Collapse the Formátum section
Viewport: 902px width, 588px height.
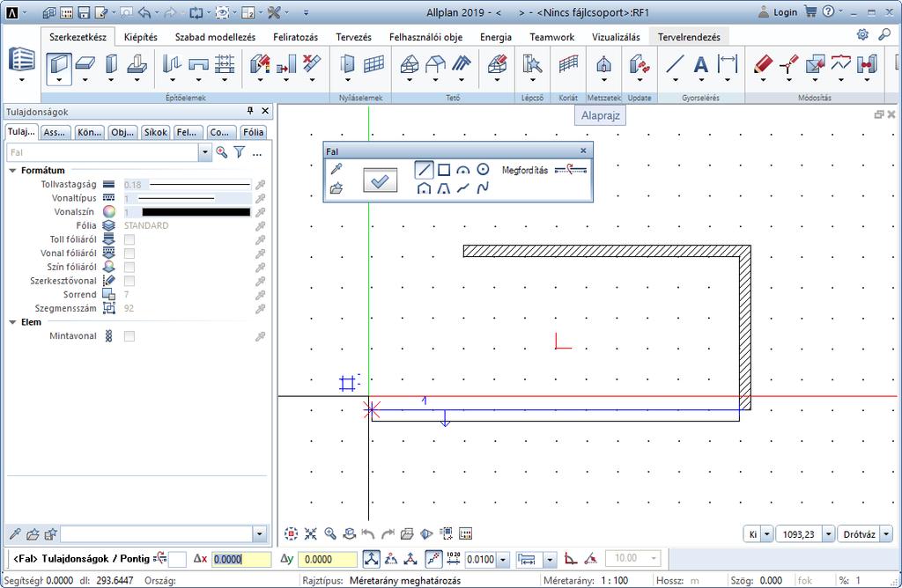[x=12, y=171]
